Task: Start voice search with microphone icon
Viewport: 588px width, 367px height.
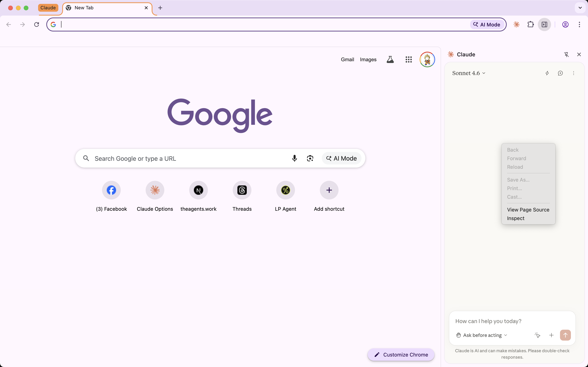Action: (294, 158)
